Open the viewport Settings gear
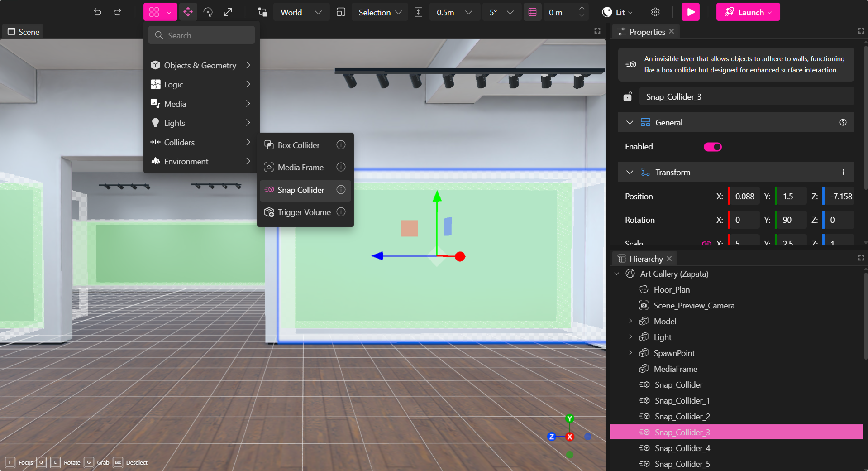This screenshot has height=471, width=868. [x=655, y=12]
